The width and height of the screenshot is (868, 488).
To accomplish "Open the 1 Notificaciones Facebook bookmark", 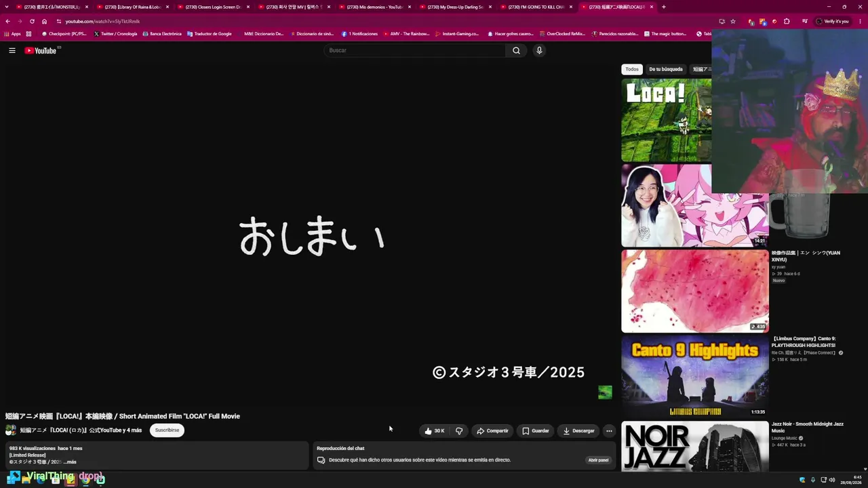I will point(359,34).
